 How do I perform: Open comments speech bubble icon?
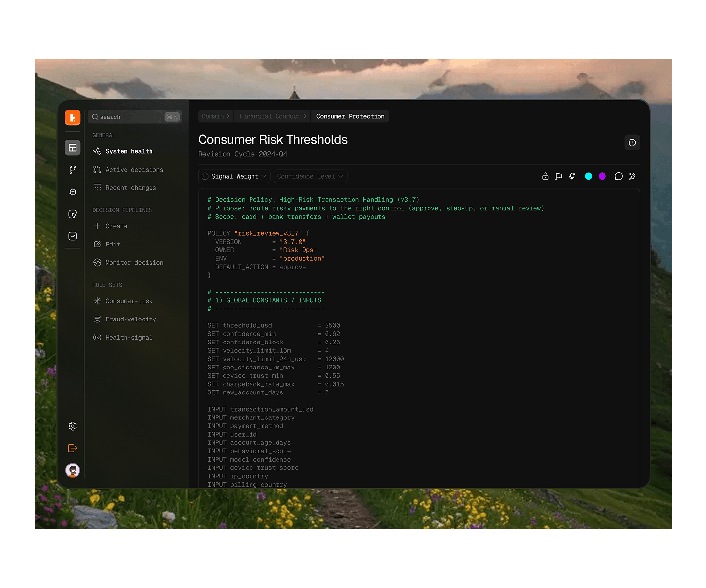(x=619, y=176)
